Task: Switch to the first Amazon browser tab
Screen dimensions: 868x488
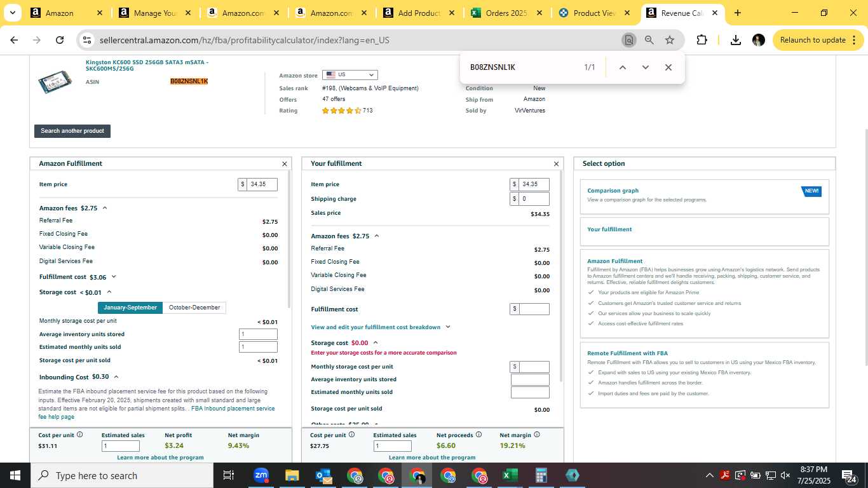Action: click(59, 13)
